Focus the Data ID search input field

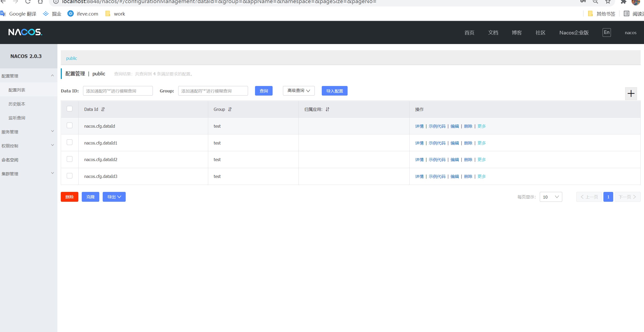tap(118, 91)
